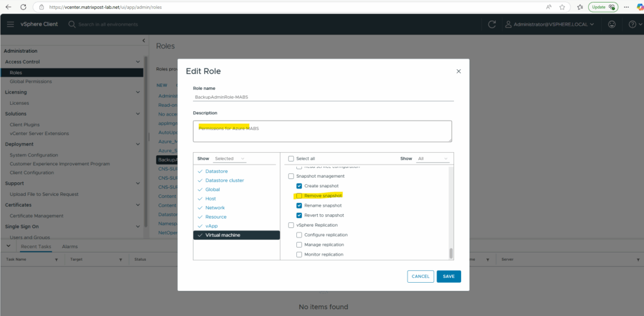Viewport: 644px width, 316px height.
Task: Click the refresh icon in vSphere header
Action: pos(492,25)
